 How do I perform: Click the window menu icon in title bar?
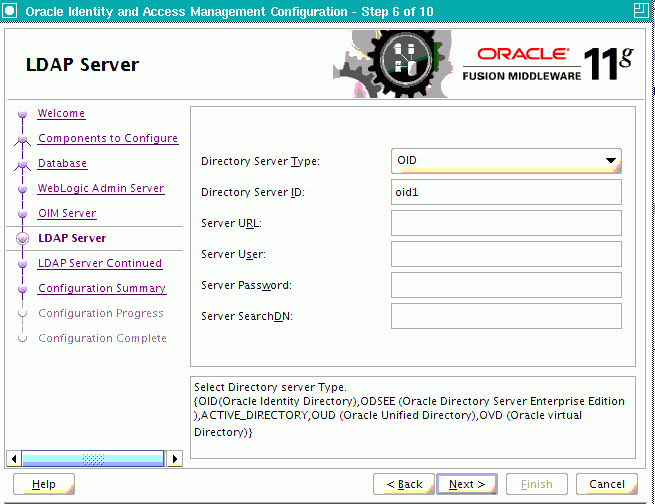[9, 10]
